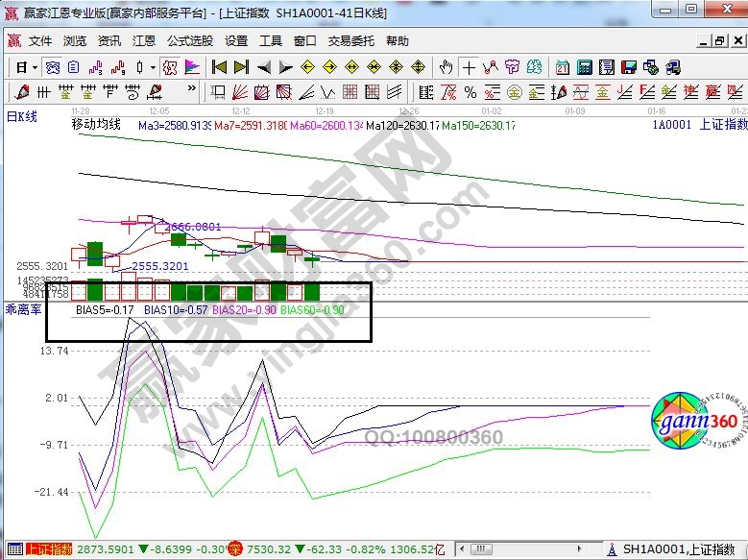The width and height of the screenshot is (748, 560).
Task: Open the calculator tool icon
Action: pos(582,67)
